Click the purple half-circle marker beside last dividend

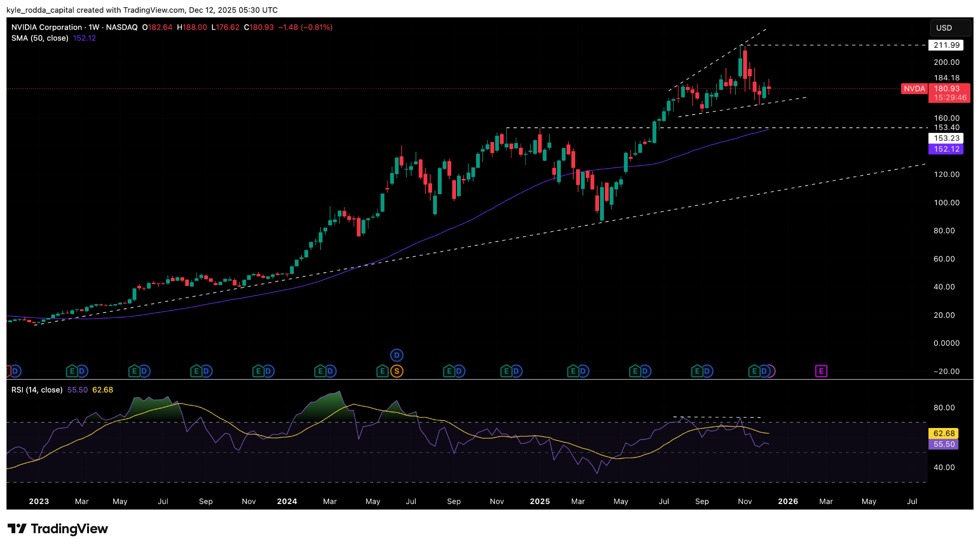coord(772,371)
